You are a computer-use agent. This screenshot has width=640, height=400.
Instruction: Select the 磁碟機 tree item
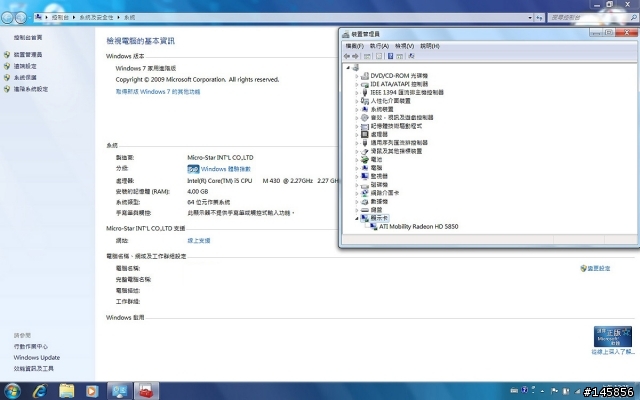click(x=379, y=185)
